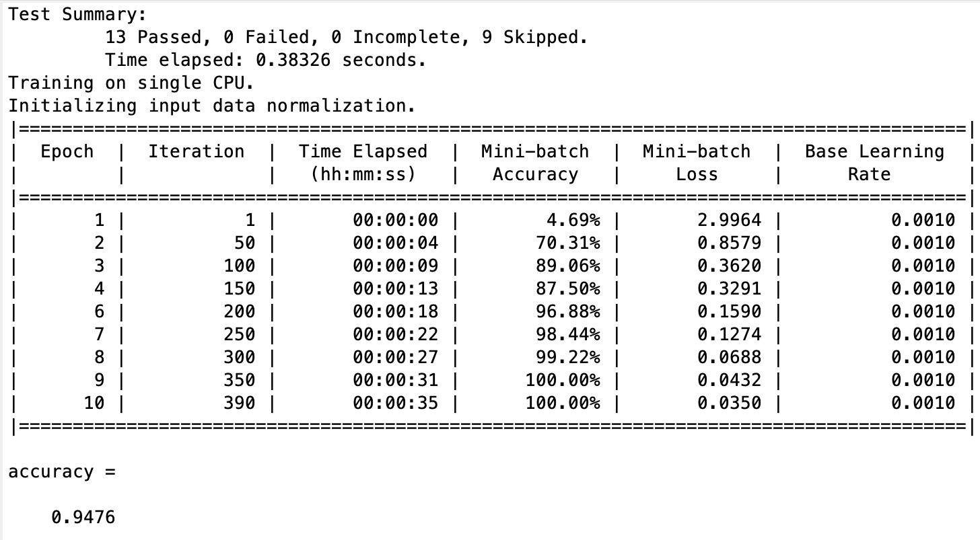Click the iteration 390 cell
The width and height of the screenshot is (980, 540).
(239, 403)
